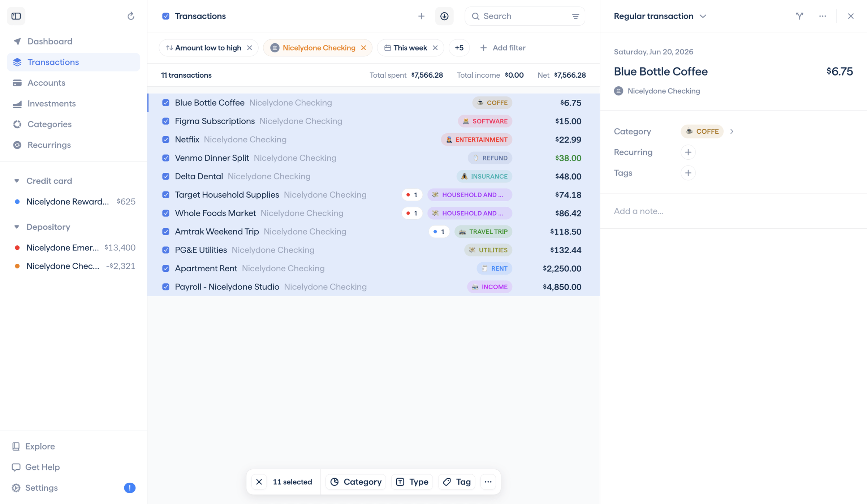Open more bulk actions ellipsis
867x504 pixels.
(488, 482)
